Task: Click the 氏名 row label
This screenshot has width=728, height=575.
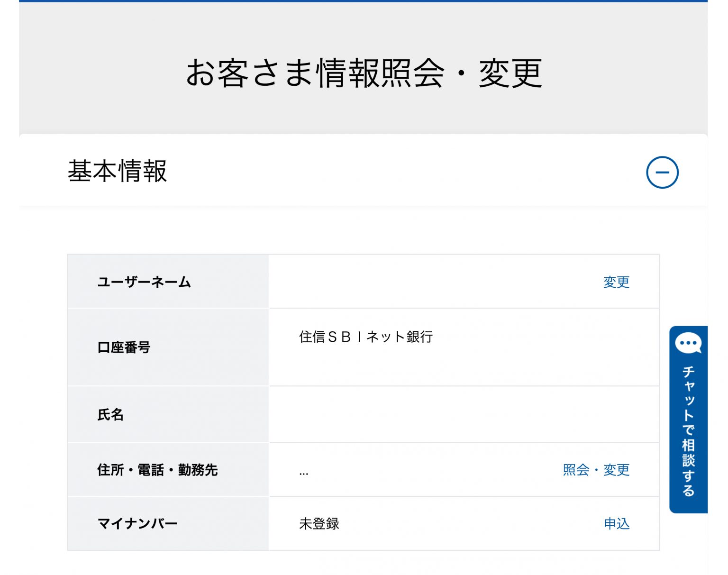Action: tap(110, 415)
